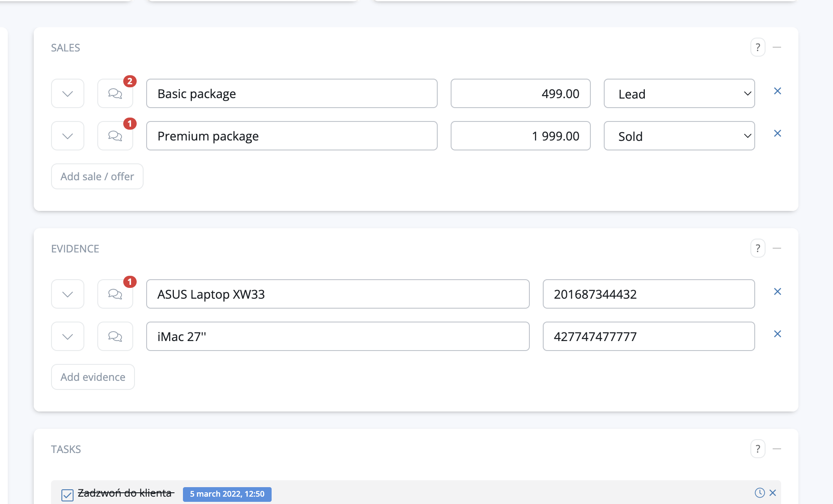Image resolution: width=833 pixels, height=504 pixels.
Task: Collapse the Tasks section panel
Action: [777, 449]
